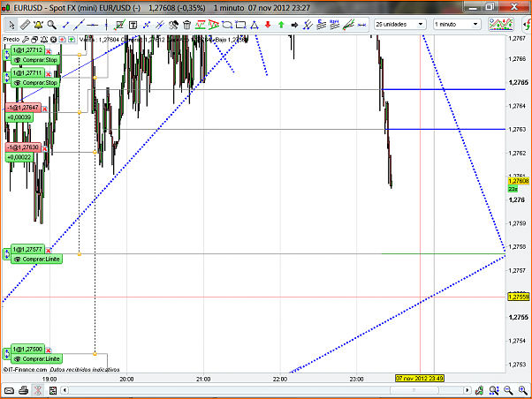This screenshot has width=532, height=399.
Task: Zoom in with plus magnifier icon
Action: [523, 391]
